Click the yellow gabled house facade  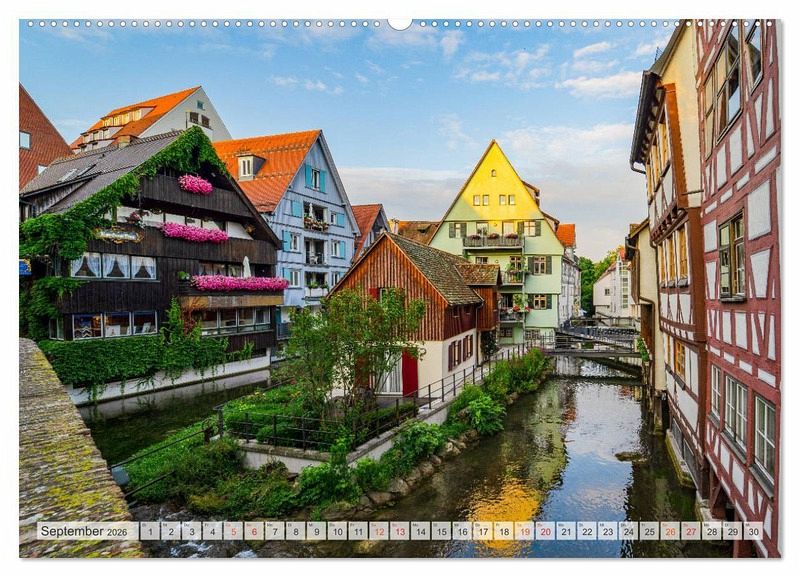tap(496, 200)
